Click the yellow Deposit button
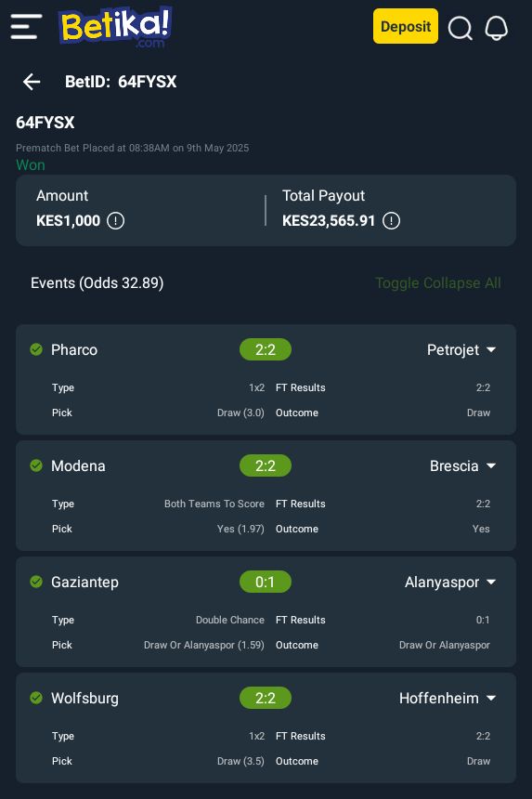Image resolution: width=532 pixels, height=799 pixels. 405,26
